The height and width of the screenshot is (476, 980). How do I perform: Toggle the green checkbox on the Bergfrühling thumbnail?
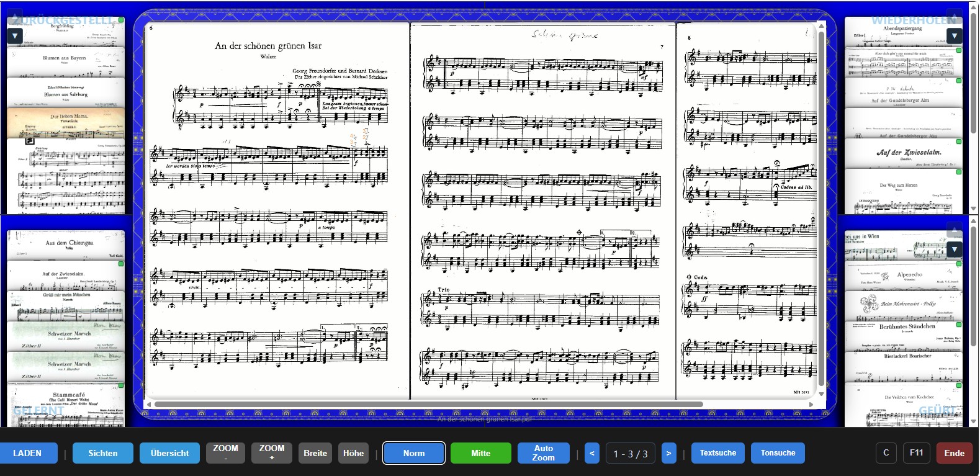click(121, 20)
